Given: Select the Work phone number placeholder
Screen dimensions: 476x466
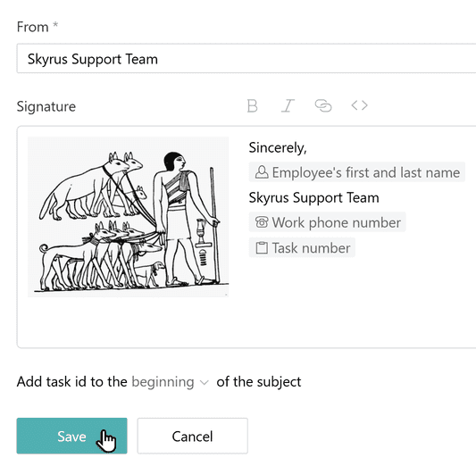Looking at the screenshot, I should coord(327,222).
